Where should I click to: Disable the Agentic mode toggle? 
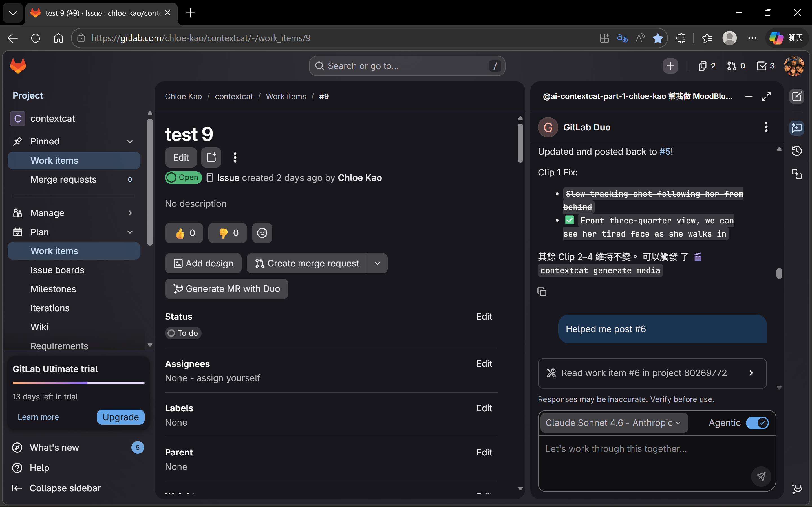click(757, 423)
